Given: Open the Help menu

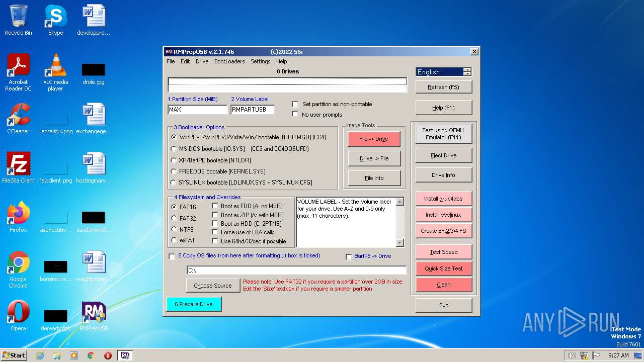Looking at the screenshot, I should coord(282,61).
